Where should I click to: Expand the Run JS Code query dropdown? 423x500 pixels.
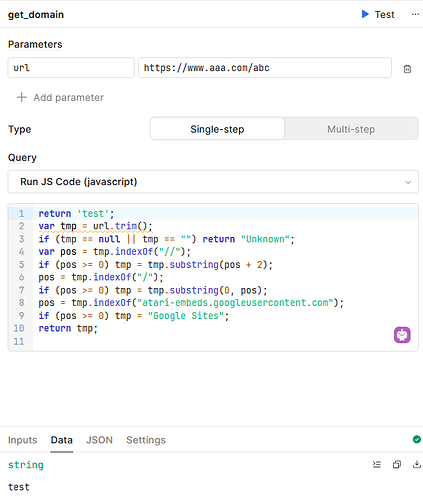(213, 182)
